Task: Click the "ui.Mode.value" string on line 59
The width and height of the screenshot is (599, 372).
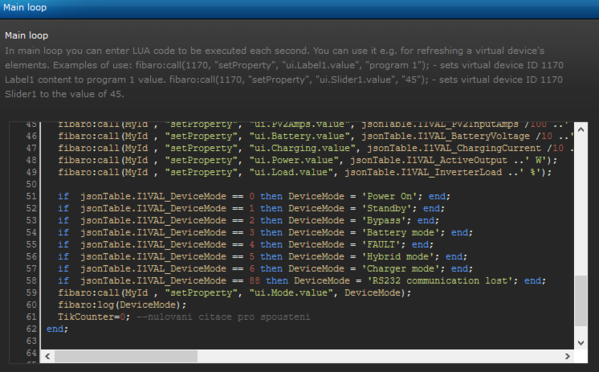Action: tap(291, 293)
